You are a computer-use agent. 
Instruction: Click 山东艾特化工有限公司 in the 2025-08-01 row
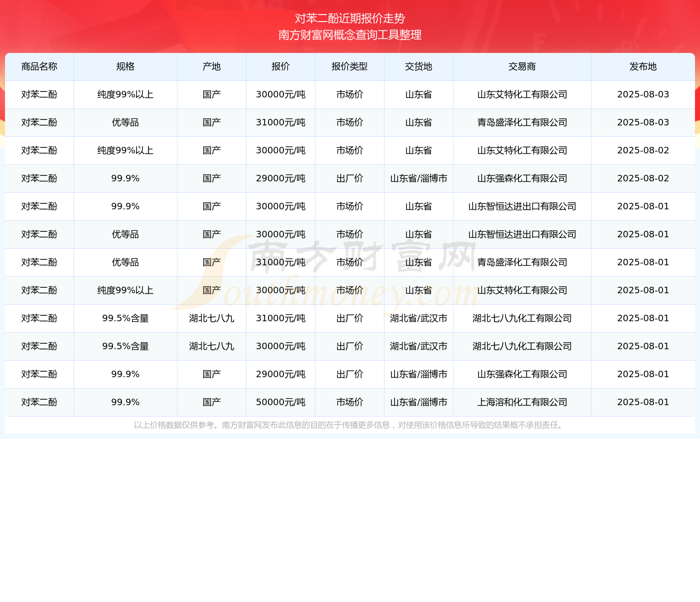point(522,290)
